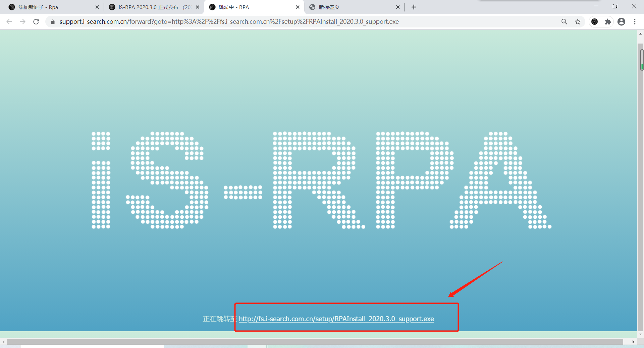
Task: Click the horizontal scrollbar thumb
Action: (x=315, y=342)
